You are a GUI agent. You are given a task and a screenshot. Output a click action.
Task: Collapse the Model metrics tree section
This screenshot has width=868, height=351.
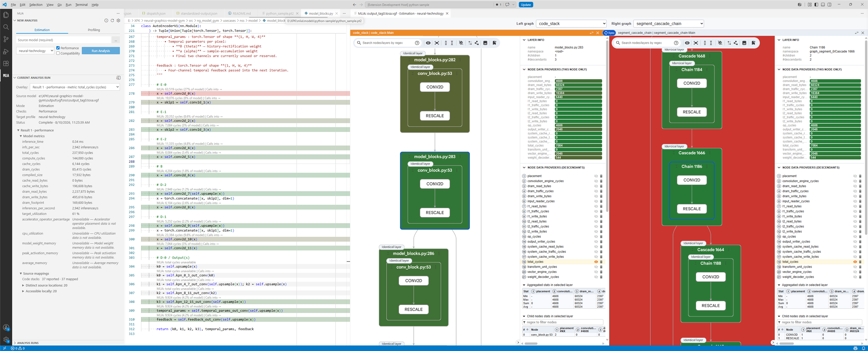coord(21,136)
